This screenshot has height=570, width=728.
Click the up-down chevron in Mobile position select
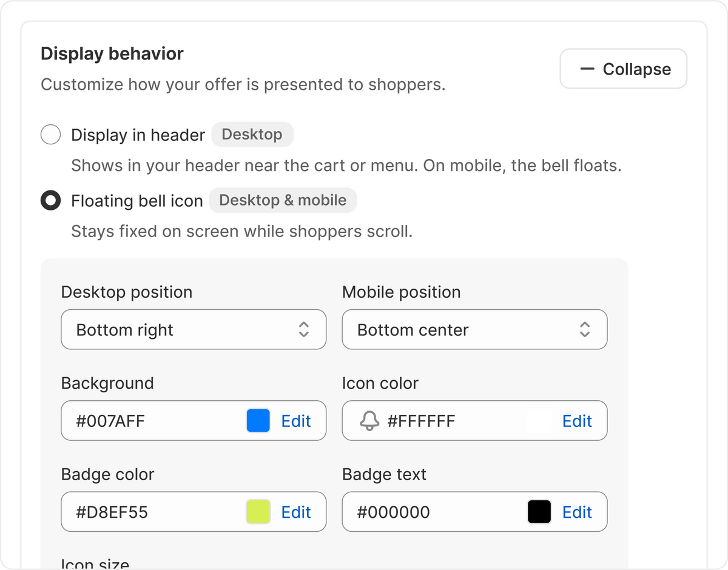(x=585, y=329)
